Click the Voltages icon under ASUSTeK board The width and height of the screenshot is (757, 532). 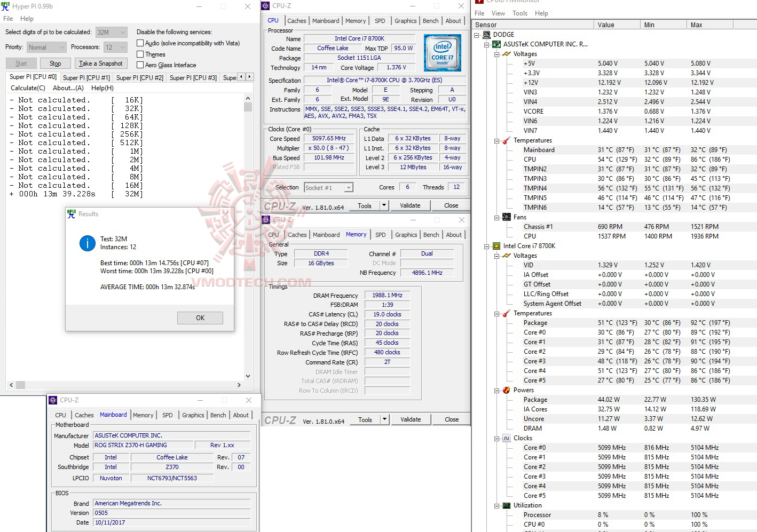point(507,54)
